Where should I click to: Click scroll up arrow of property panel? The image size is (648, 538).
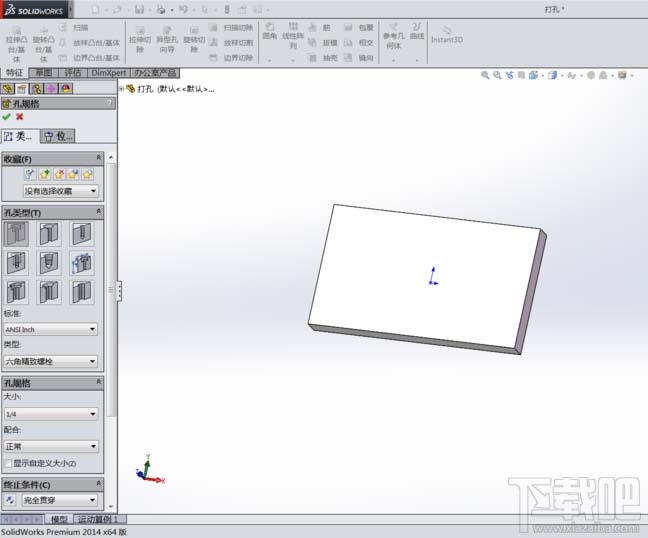tap(111, 157)
